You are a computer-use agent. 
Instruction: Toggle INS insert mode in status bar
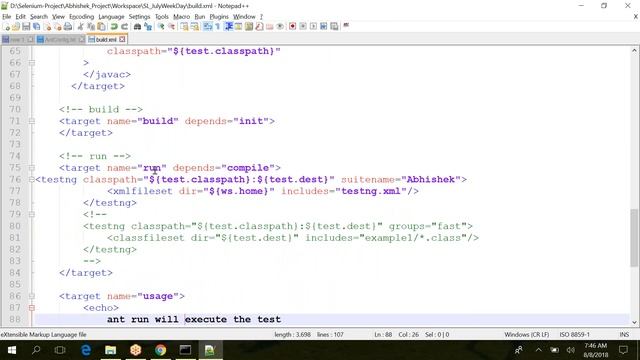tap(624, 334)
